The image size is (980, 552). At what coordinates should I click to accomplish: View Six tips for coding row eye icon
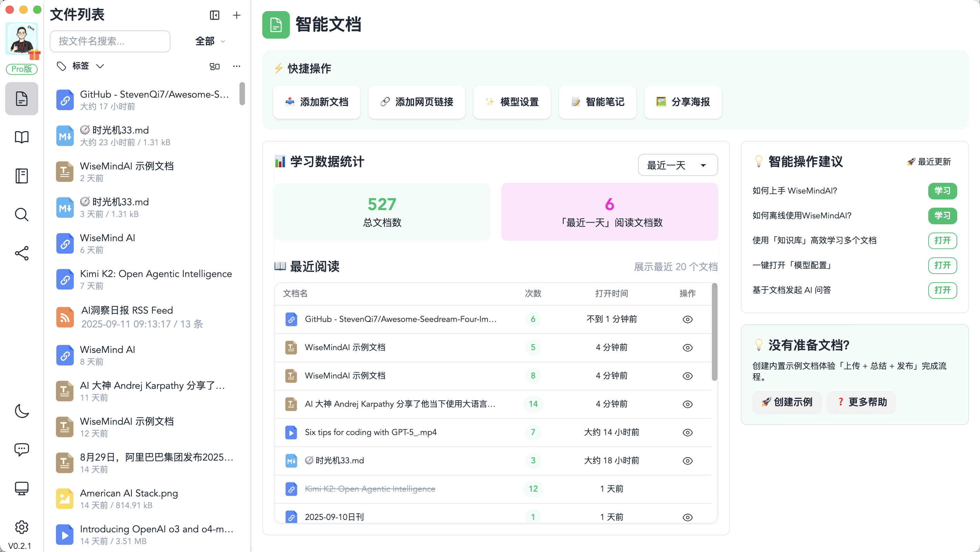[687, 433]
